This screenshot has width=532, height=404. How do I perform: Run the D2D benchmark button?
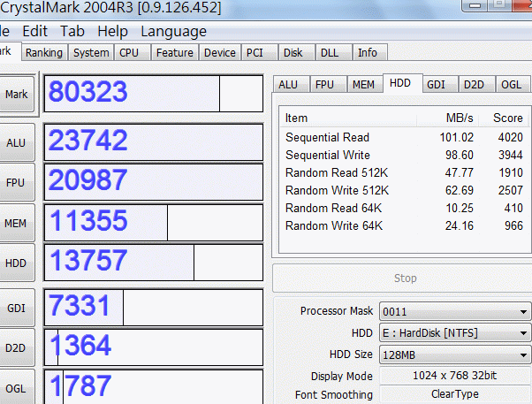click(x=16, y=348)
